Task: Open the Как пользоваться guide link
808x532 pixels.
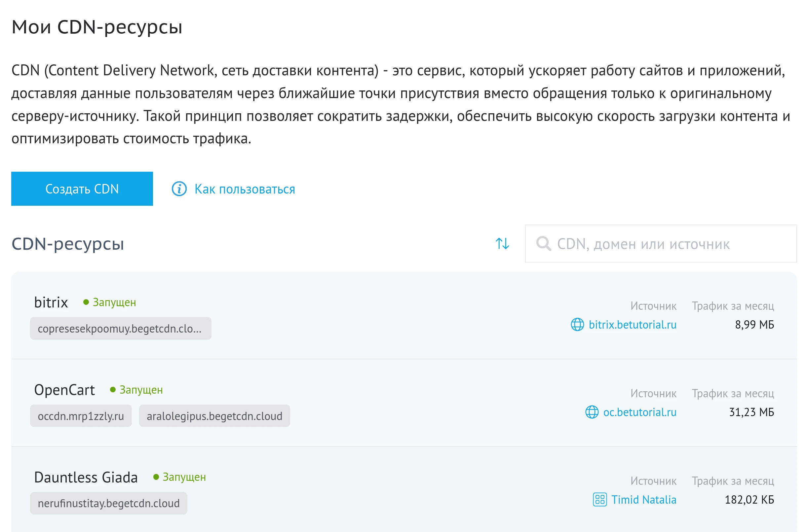Action: 245,189
